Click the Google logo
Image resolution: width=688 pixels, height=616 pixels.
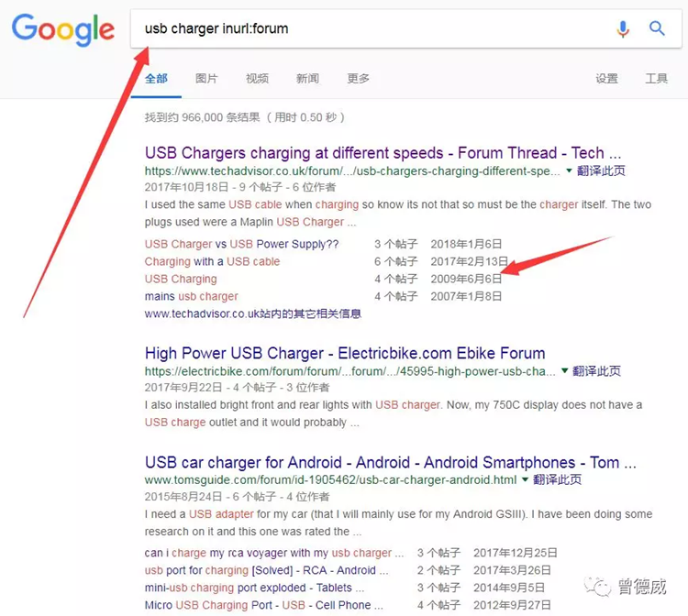pyautogui.click(x=63, y=29)
